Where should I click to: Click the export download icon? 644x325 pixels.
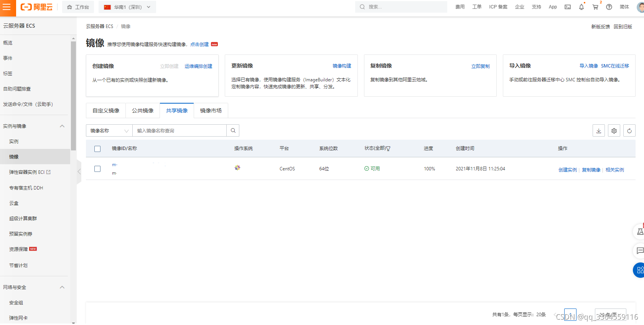click(599, 131)
